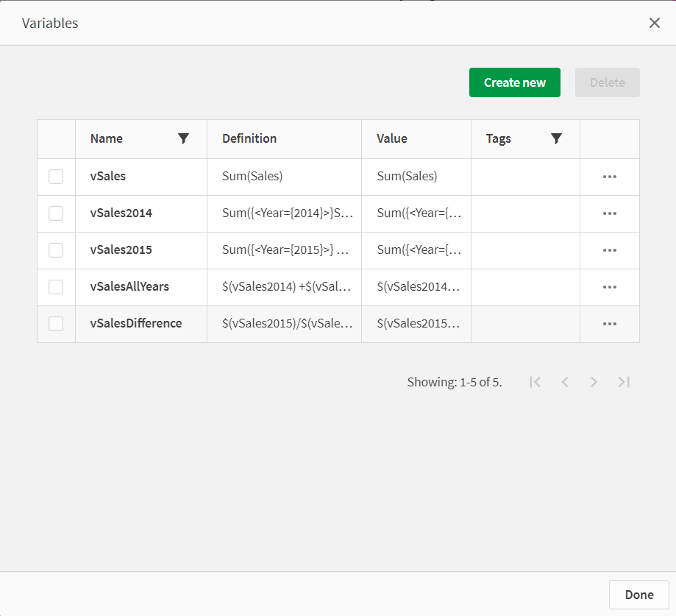Check the checkbox for the vSales variable

[56, 176]
